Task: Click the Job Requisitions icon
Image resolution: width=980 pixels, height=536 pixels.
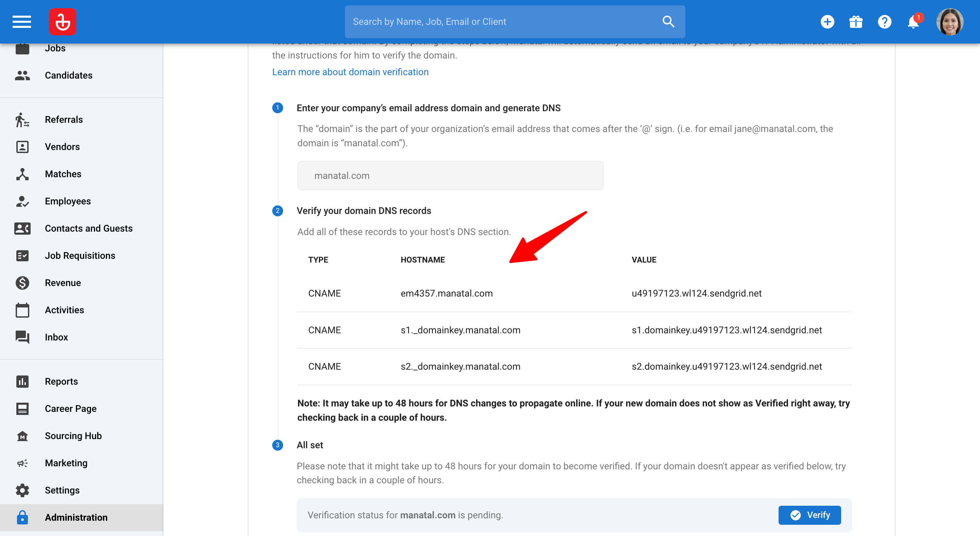Action: click(x=22, y=255)
